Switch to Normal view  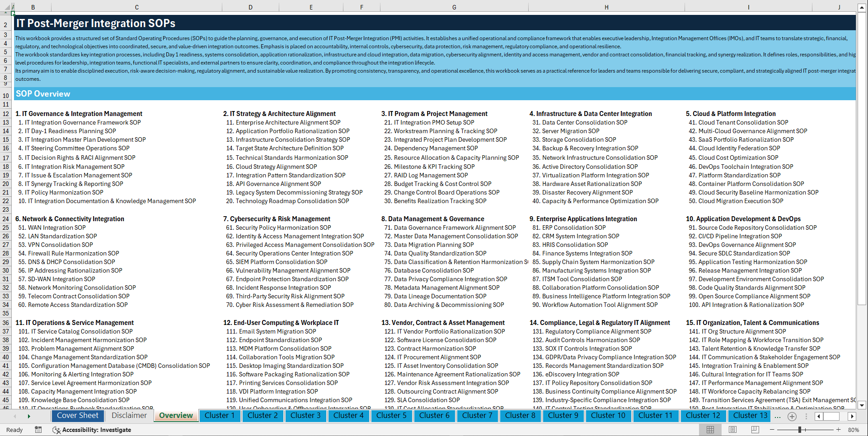711,430
